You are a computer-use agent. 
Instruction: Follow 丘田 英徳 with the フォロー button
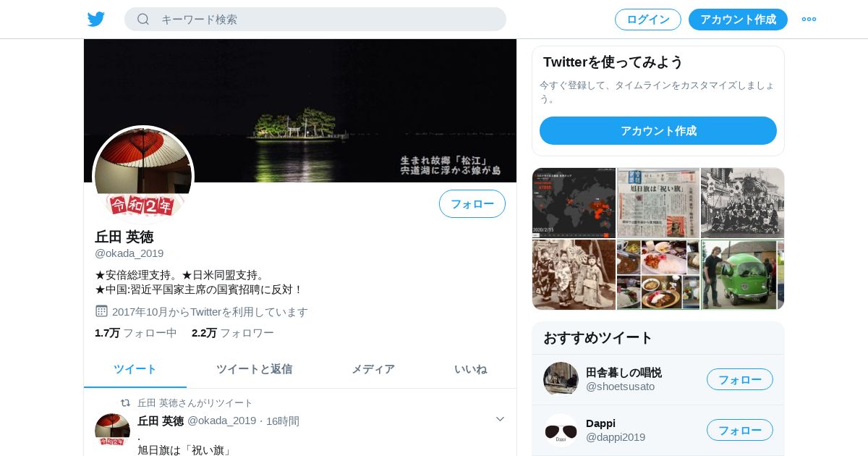point(472,203)
